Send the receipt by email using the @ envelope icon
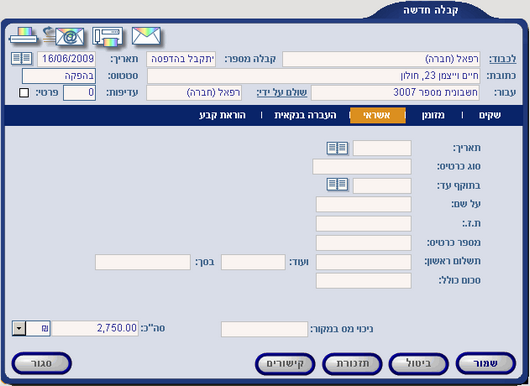Viewport: 530px width, 386px height. click(64, 36)
